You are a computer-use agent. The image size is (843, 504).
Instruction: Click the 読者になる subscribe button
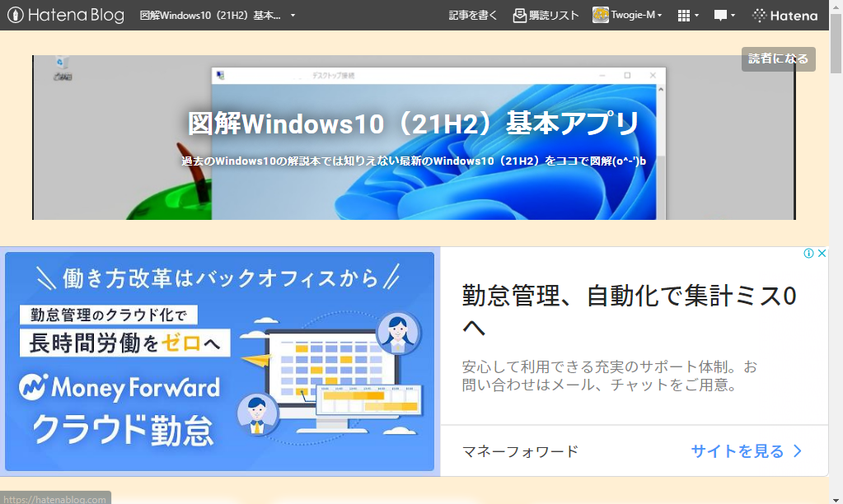(779, 58)
